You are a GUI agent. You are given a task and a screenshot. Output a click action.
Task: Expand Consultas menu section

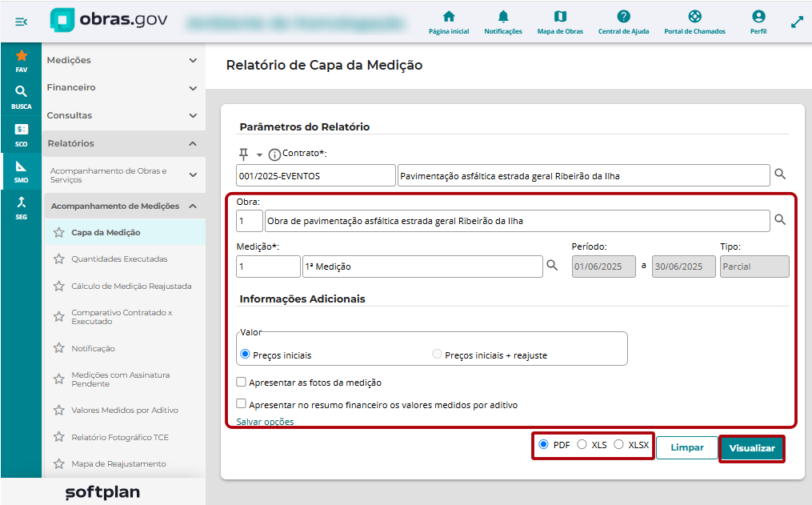click(123, 115)
